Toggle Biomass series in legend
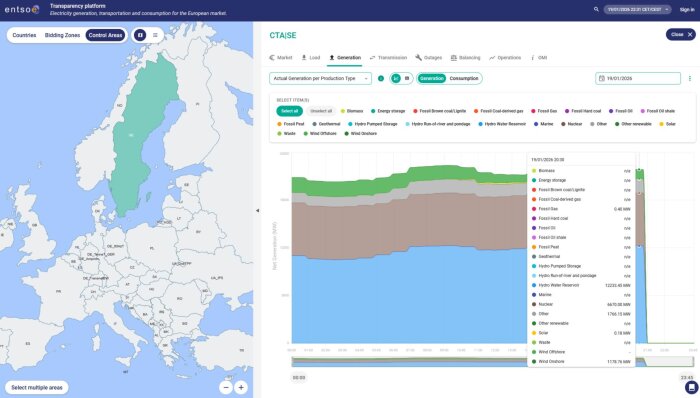The height and width of the screenshot is (398, 700). pyautogui.click(x=352, y=111)
